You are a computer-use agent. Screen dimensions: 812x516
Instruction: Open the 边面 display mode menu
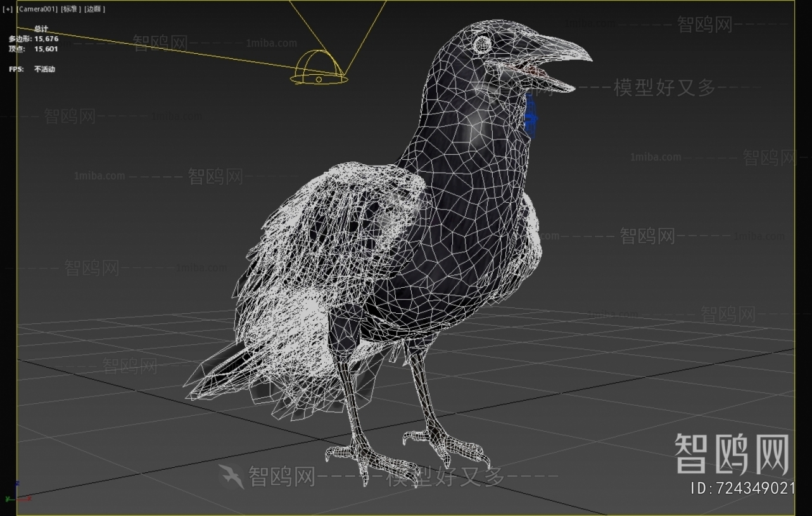94,9
